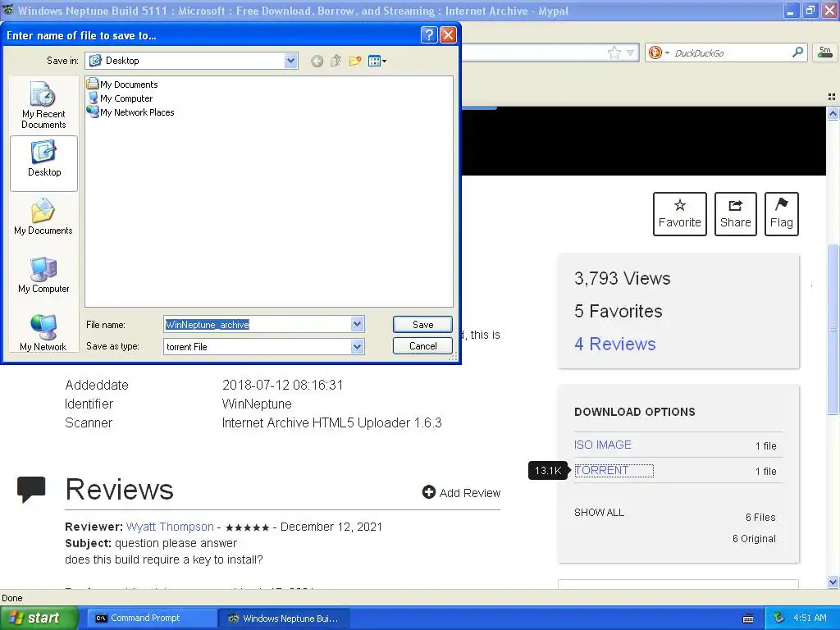Click the page scrollbar down arrow
This screenshot has width=840, height=630.
point(833,582)
